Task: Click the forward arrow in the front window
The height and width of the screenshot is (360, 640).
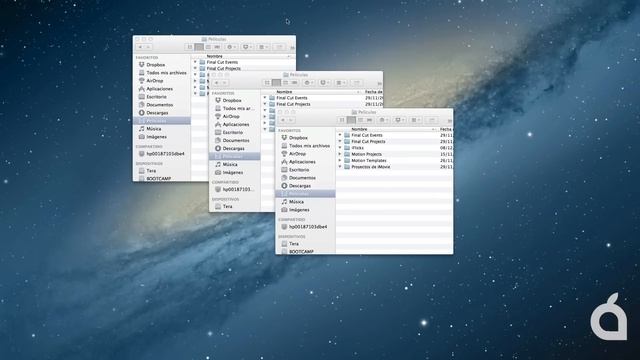Action: coord(291,120)
